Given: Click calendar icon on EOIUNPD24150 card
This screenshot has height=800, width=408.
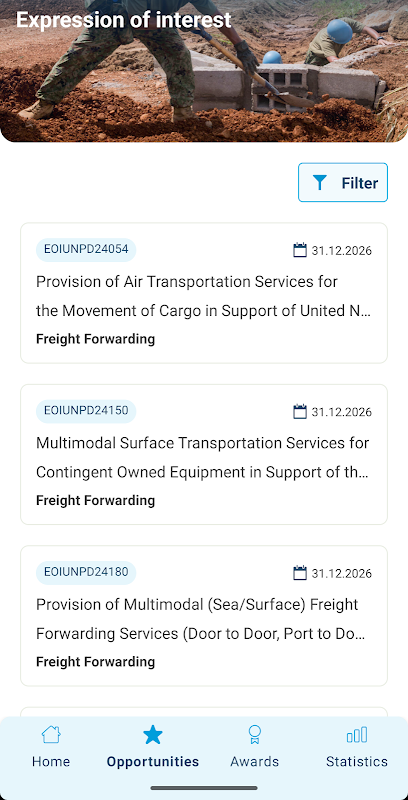Looking at the screenshot, I should pos(300,411).
